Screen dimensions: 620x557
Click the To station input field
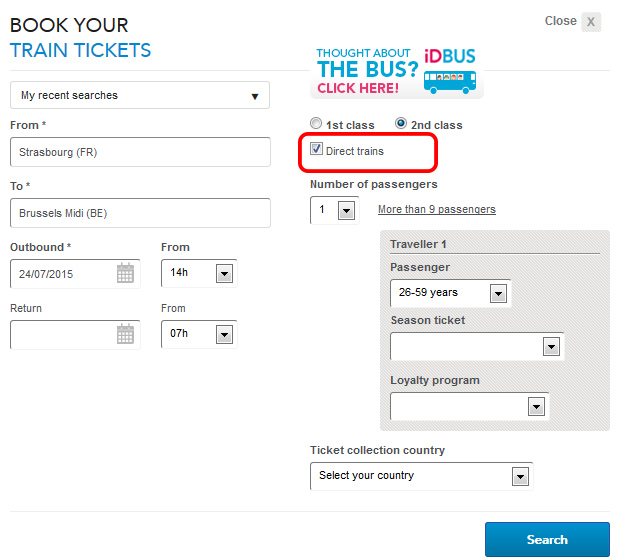140,213
